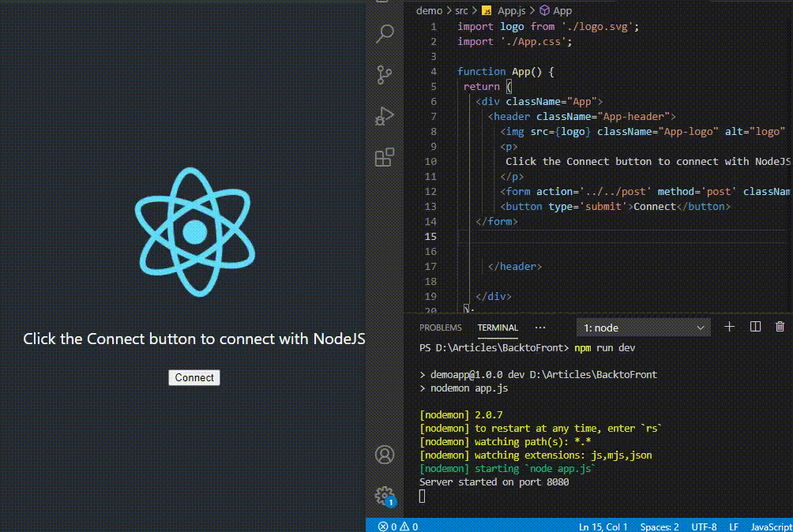
Task: Click '[nodemon] 2.0.7' terminal line
Action: (461, 415)
